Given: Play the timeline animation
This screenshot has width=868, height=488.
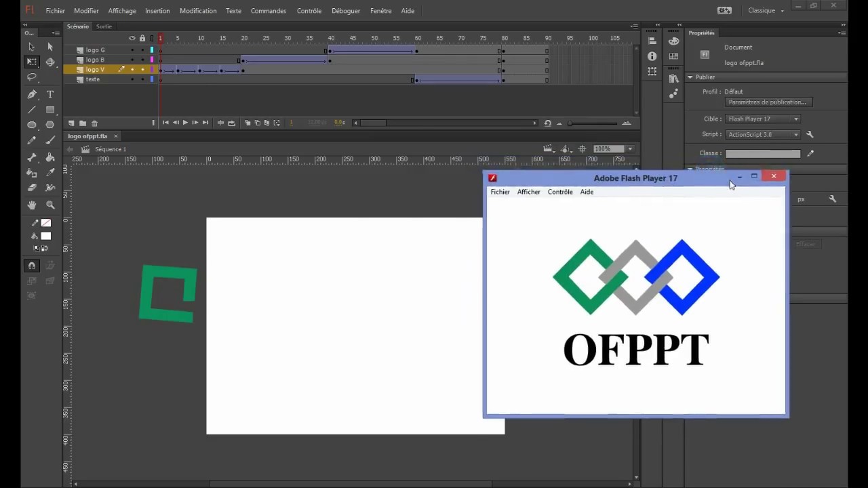Looking at the screenshot, I should [x=185, y=123].
